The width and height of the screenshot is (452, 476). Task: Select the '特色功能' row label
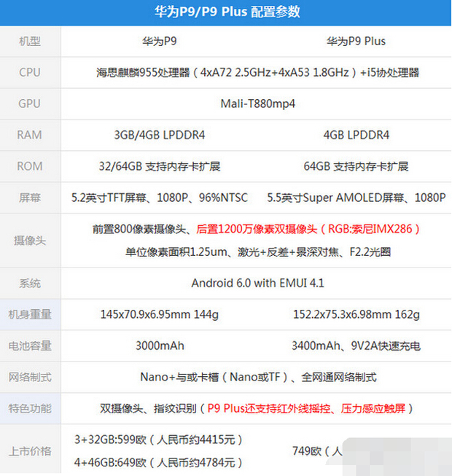(30, 408)
